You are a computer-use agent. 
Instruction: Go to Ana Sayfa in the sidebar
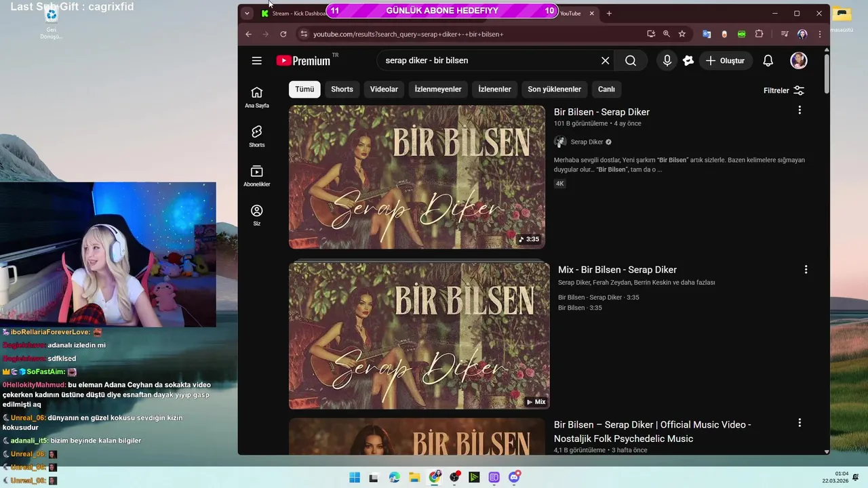[x=256, y=98]
